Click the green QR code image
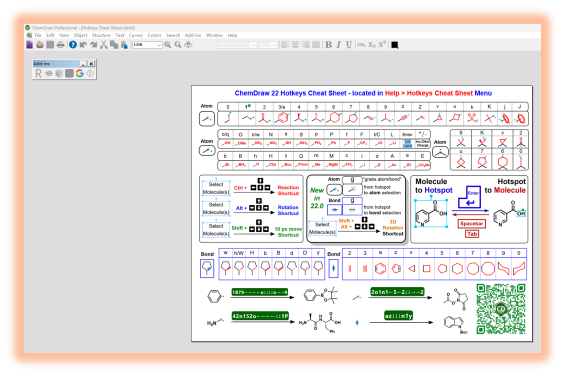 501,309
